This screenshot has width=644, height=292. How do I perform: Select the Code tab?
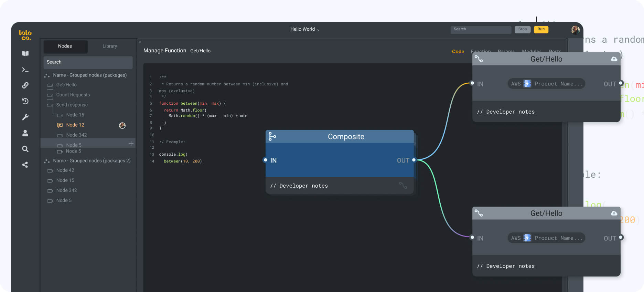tap(458, 52)
